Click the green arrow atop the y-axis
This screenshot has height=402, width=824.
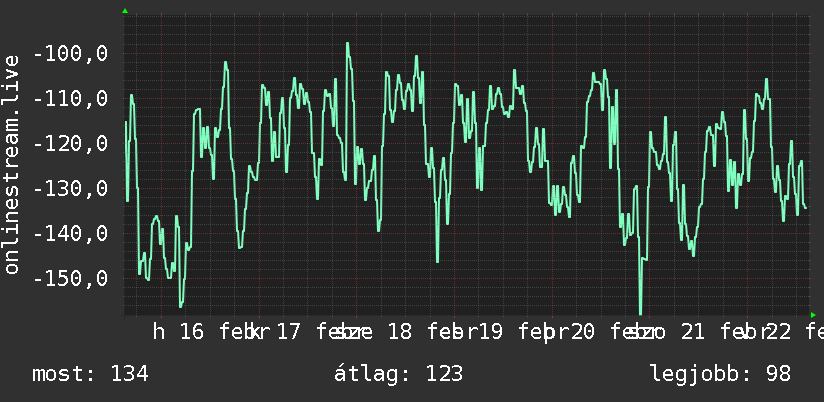pyautogui.click(x=125, y=11)
